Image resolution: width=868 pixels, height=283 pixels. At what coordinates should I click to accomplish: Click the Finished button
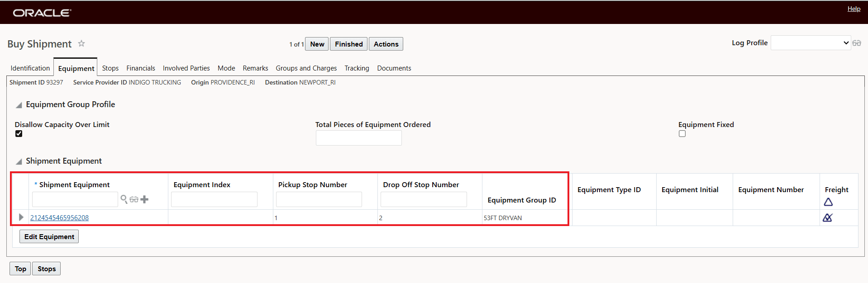coord(349,44)
